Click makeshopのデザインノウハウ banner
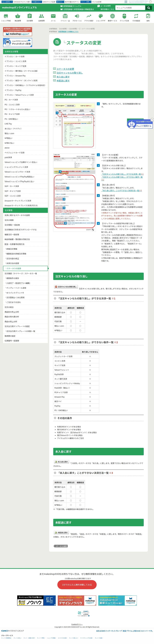Image resolution: width=154 pixels, height=644 pixels. click(77, 601)
